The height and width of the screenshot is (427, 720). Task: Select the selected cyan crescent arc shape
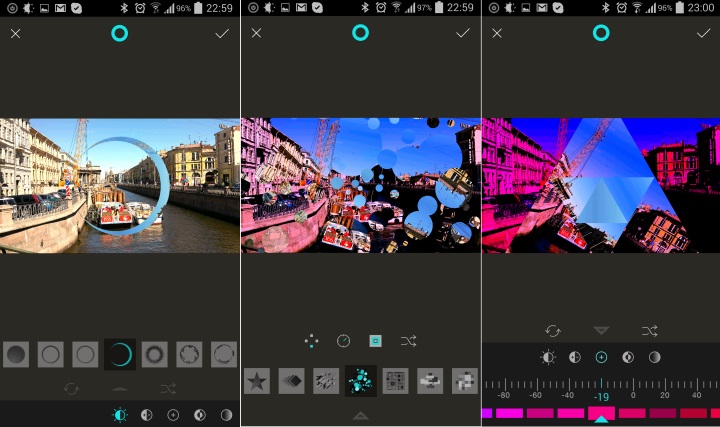[120, 354]
